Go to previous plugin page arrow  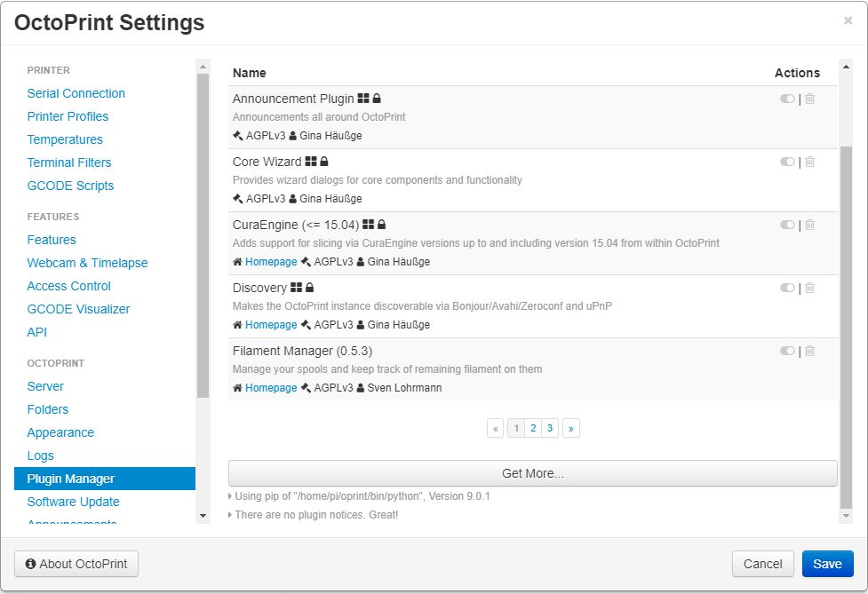496,428
